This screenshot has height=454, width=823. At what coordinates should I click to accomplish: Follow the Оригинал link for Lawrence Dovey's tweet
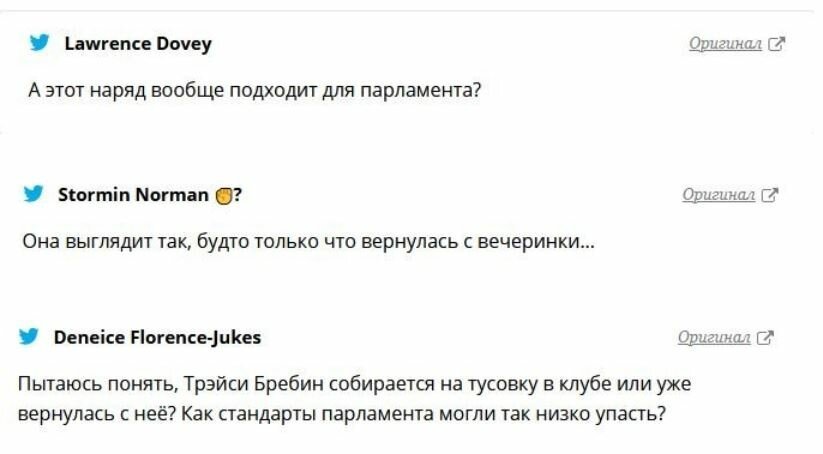pos(725,44)
